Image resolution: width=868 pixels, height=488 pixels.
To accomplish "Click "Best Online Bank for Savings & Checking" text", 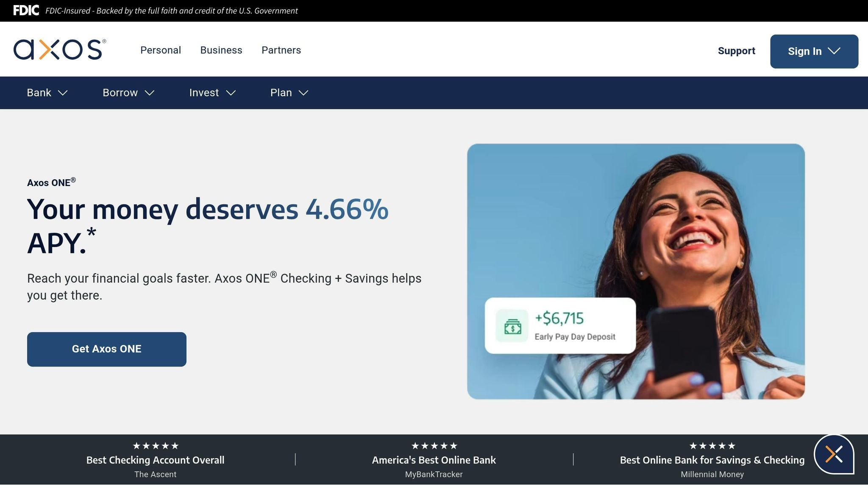I will click(712, 460).
